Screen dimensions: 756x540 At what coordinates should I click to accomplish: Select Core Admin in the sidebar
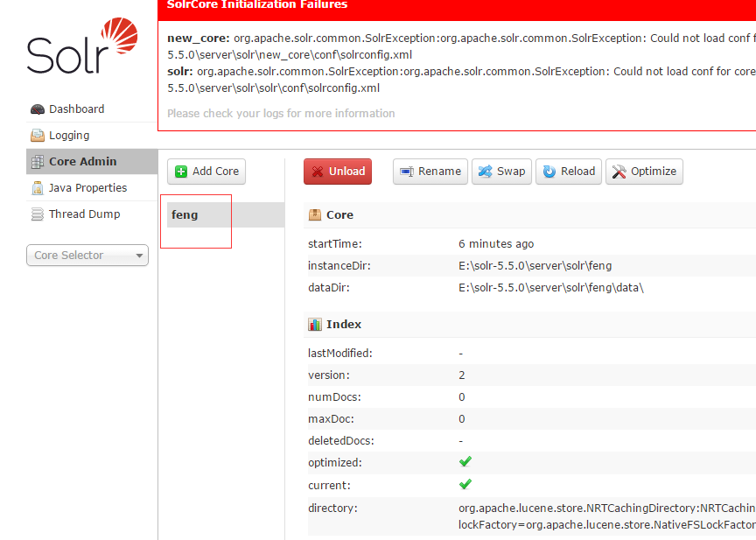point(92,162)
